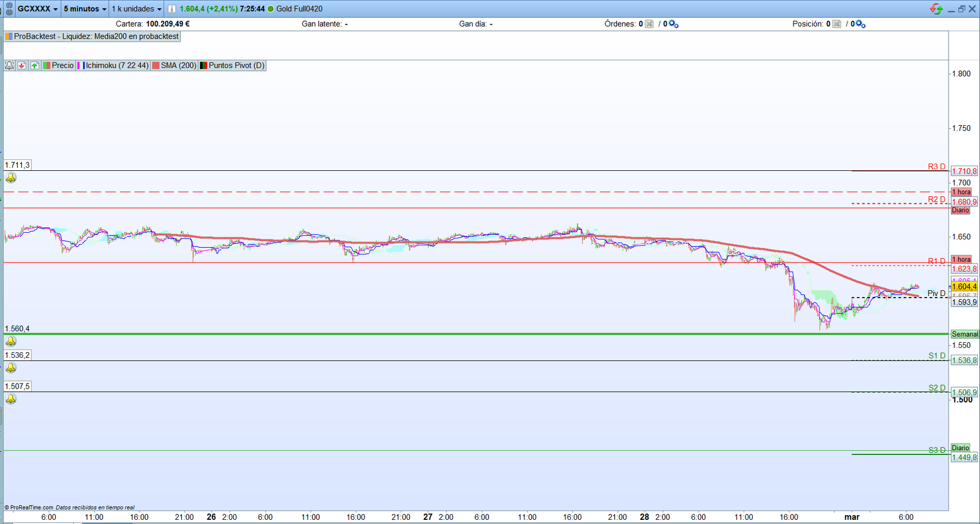This screenshot has width=980, height=524.
Task: Click the chain link icon beside GCXXXX
Action: 9,9
